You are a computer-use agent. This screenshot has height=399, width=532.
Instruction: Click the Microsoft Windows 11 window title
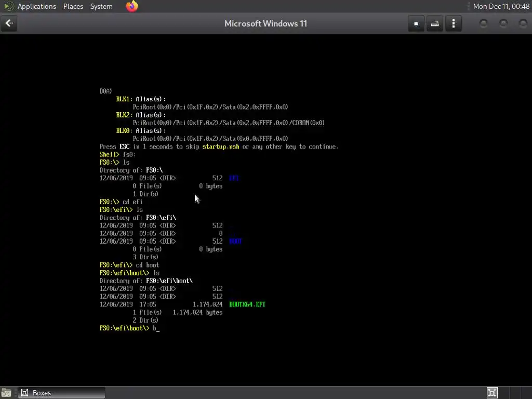(x=265, y=23)
